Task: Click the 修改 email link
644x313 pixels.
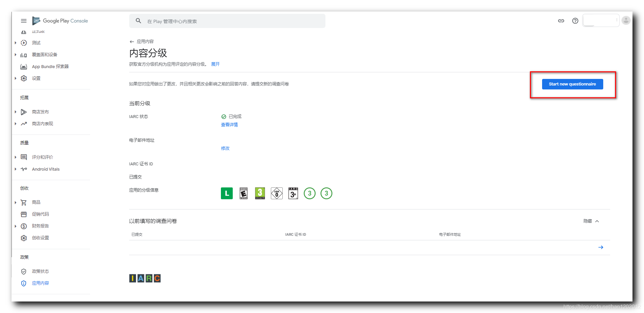Action: click(x=225, y=148)
